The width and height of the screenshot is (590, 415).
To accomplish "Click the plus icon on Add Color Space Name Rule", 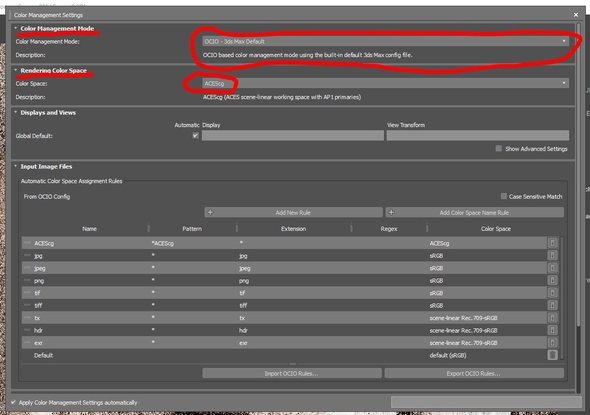I will click(x=391, y=213).
